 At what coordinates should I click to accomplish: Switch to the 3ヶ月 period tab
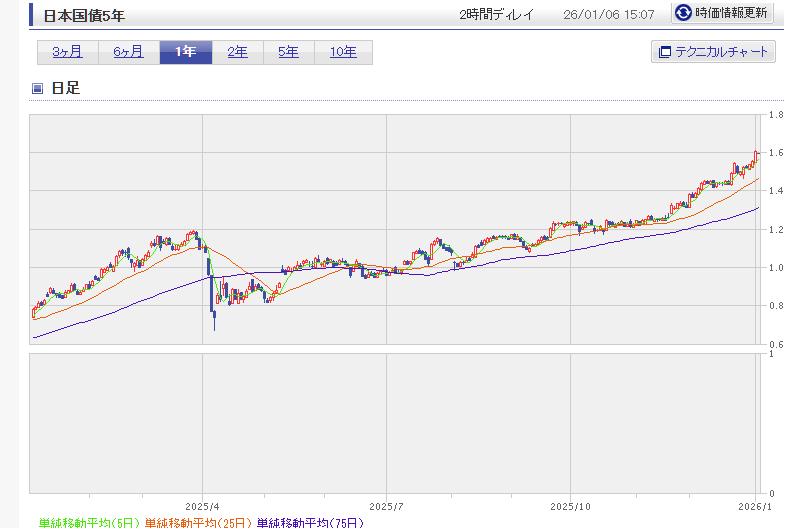click(63, 52)
